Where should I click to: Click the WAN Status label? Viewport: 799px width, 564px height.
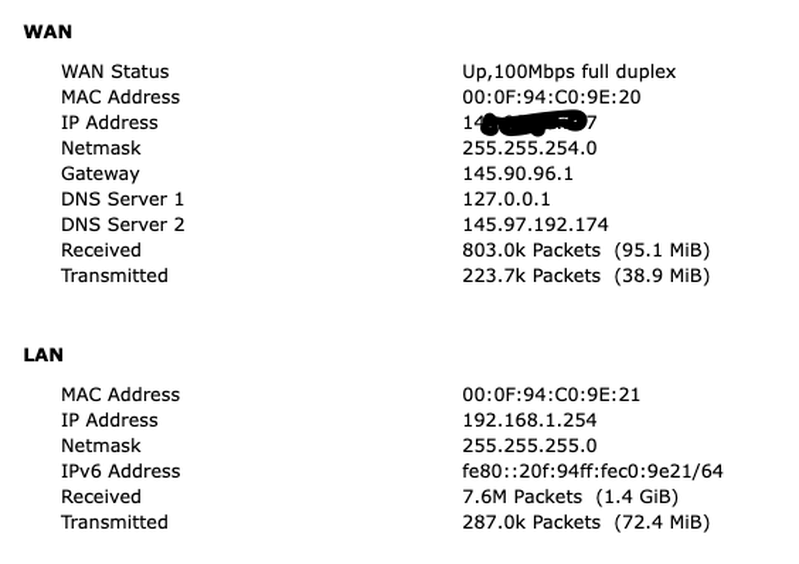click(x=115, y=72)
